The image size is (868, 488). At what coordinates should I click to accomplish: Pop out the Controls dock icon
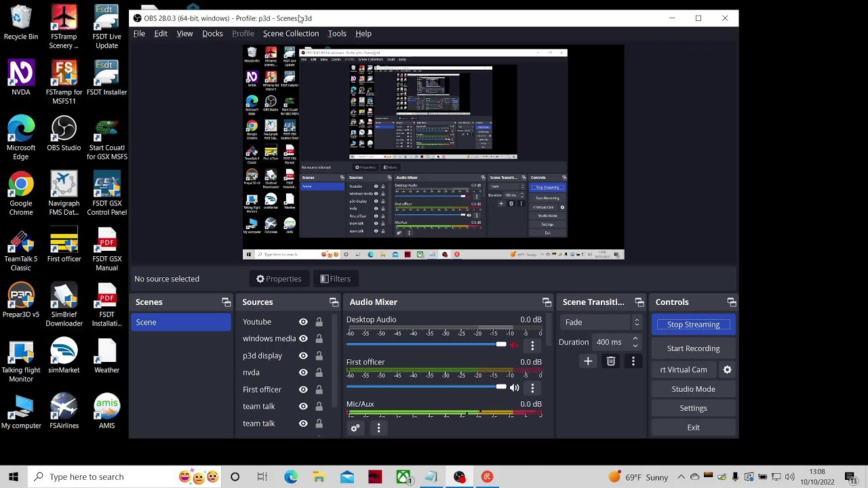732,302
